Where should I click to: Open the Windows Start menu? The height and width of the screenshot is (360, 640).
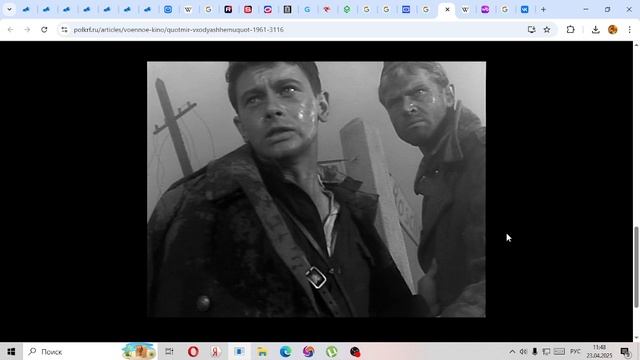pos(11,351)
